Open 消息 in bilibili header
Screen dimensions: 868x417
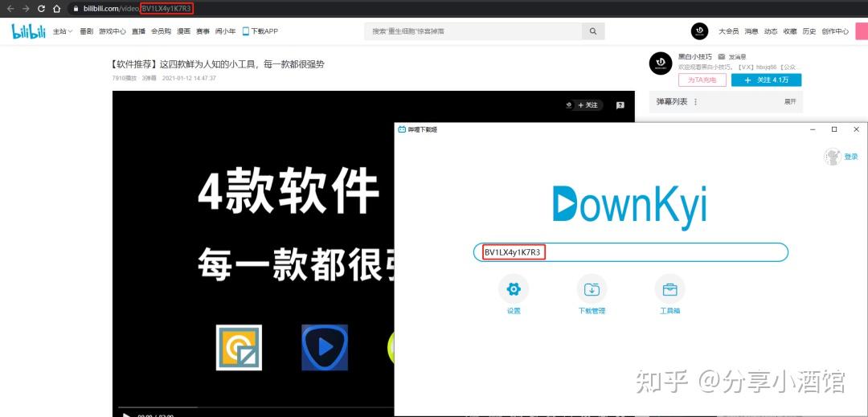[x=751, y=31]
